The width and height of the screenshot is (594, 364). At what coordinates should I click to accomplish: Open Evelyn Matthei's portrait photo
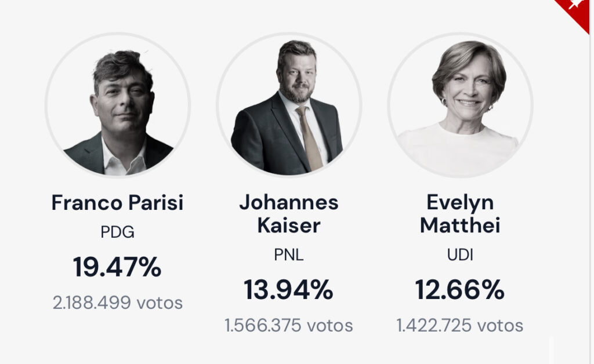click(x=460, y=105)
